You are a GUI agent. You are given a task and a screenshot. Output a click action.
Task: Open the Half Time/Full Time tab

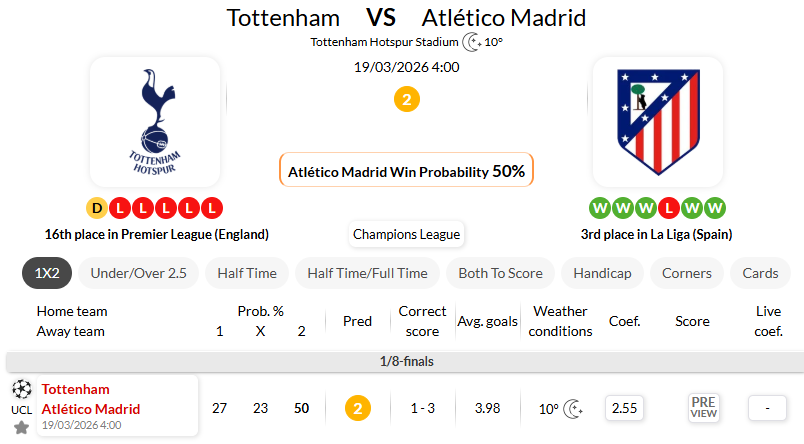[367, 273]
